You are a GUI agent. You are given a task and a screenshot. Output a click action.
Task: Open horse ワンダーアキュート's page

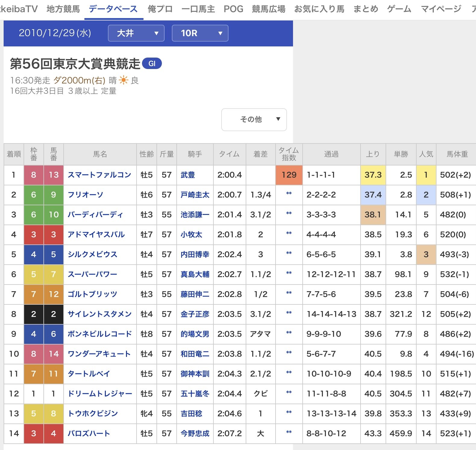(x=99, y=354)
